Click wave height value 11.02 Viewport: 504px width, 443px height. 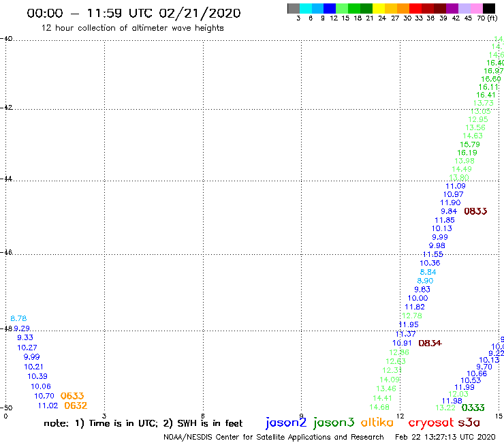pos(48,406)
